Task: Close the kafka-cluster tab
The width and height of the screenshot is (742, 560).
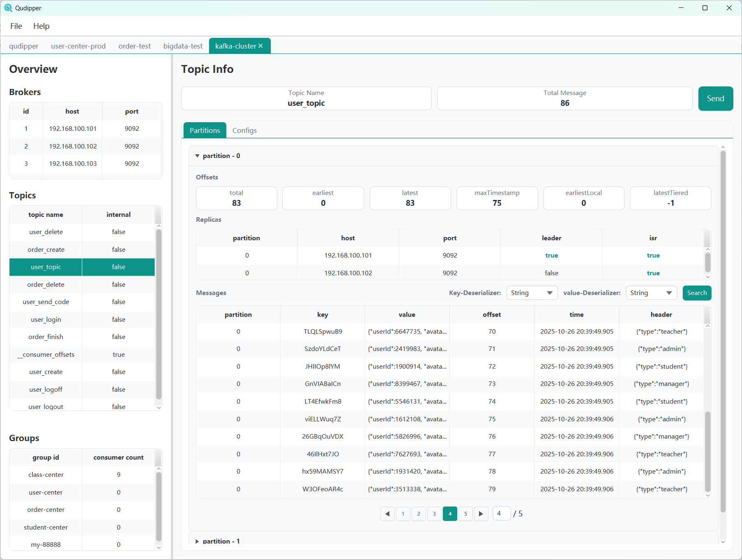Action: [x=261, y=46]
